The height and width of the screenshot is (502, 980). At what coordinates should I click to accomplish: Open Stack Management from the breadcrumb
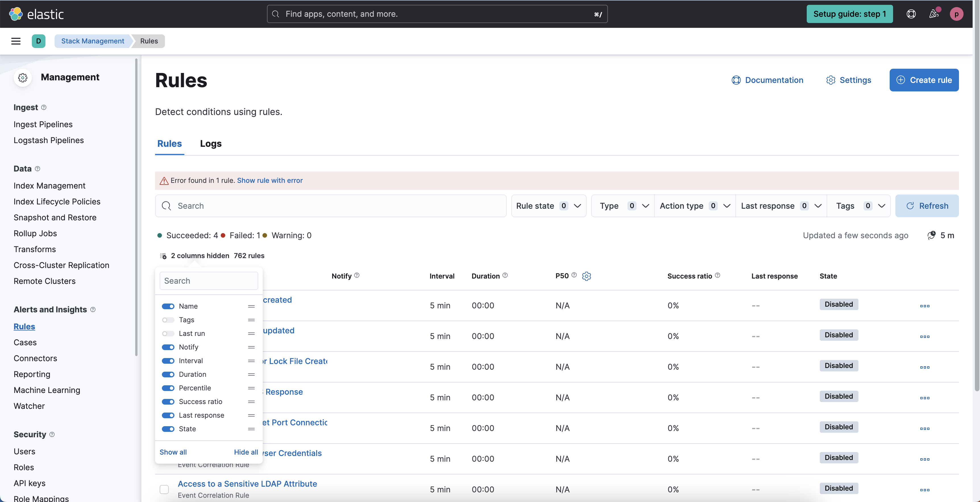pos(92,41)
